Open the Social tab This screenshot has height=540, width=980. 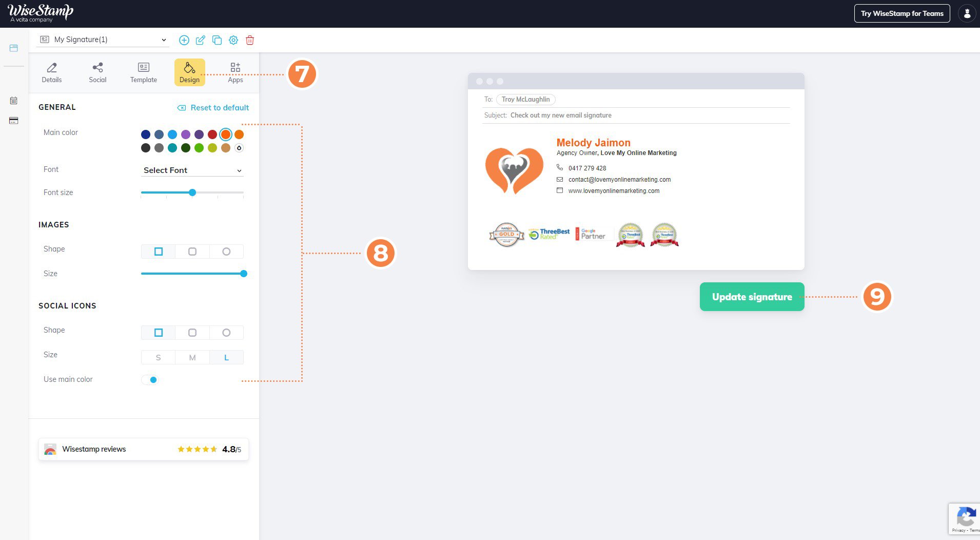point(97,72)
